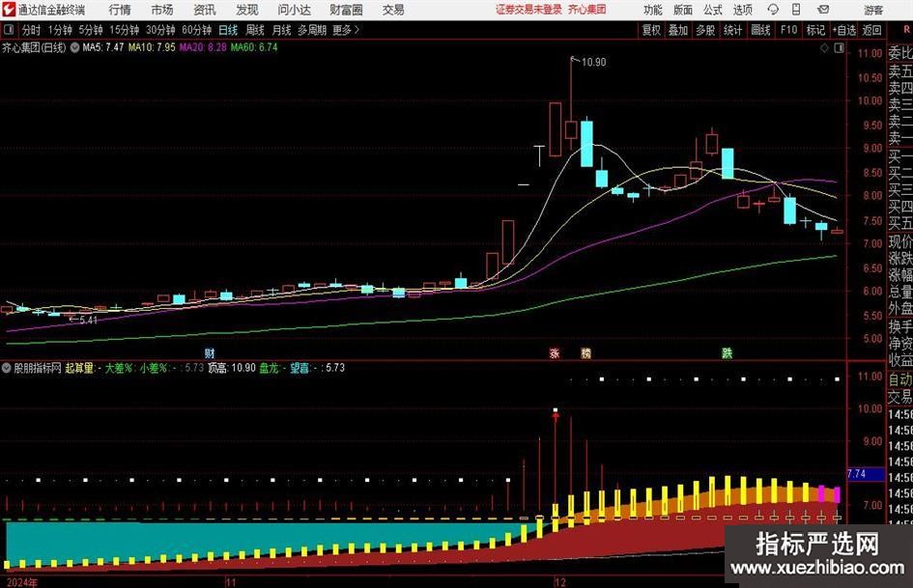Click the 5.41 low price label

[88, 320]
